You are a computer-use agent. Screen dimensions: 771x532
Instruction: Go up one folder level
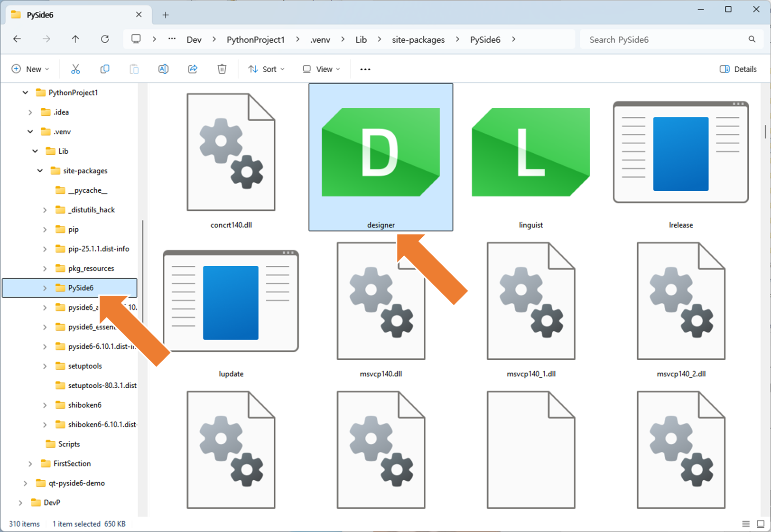click(x=75, y=39)
